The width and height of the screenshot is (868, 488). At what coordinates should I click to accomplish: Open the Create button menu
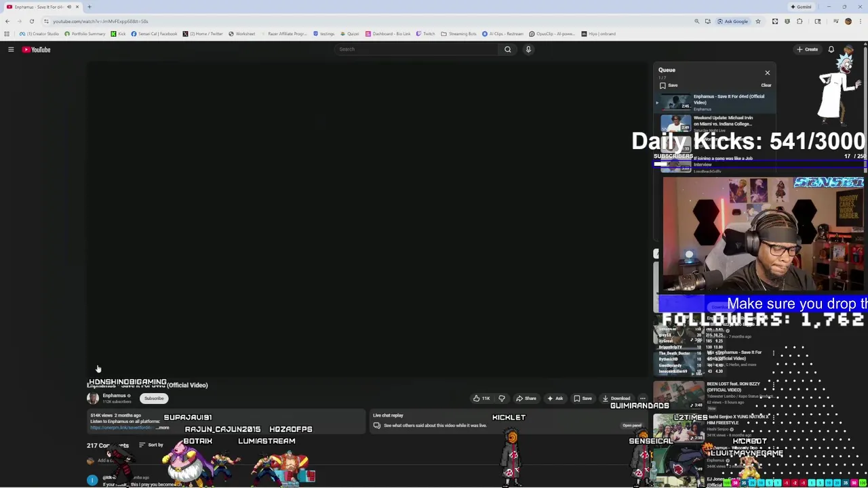807,49
